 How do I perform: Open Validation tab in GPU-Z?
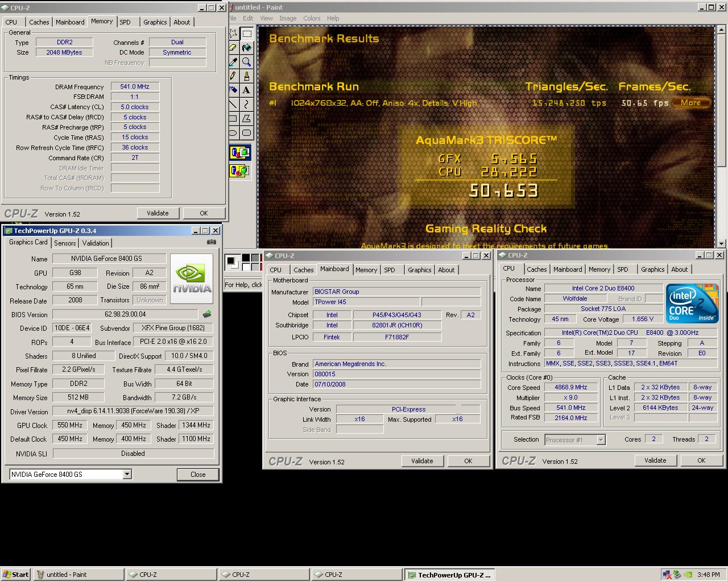(x=96, y=243)
